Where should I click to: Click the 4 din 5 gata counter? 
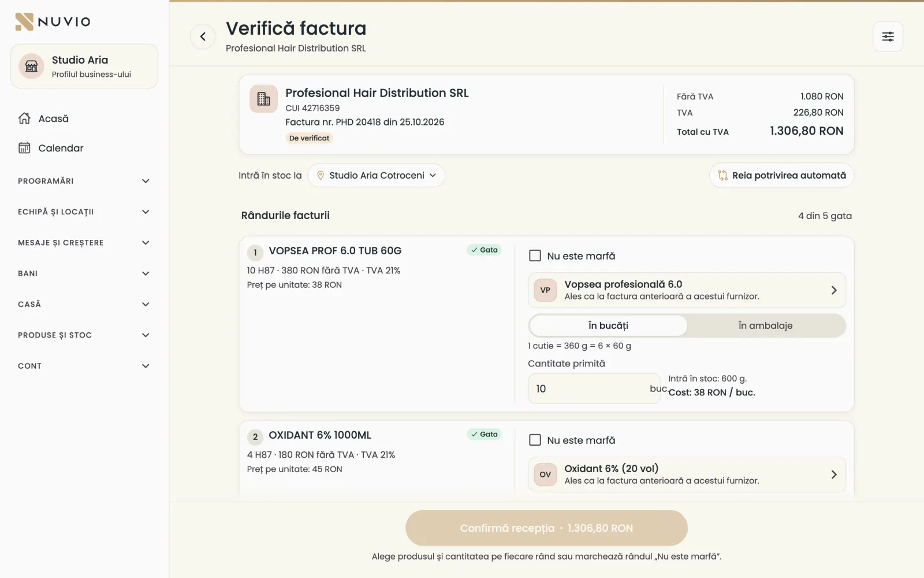[x=825, y=216]
